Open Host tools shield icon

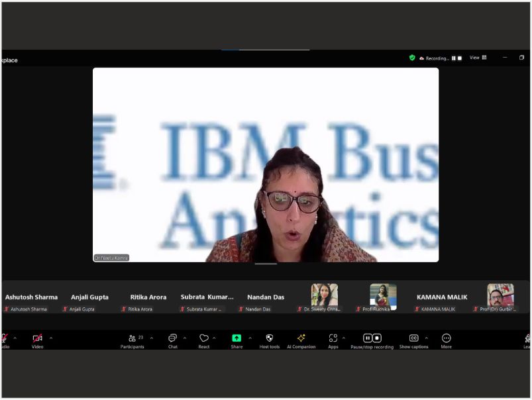coord(269,338)
